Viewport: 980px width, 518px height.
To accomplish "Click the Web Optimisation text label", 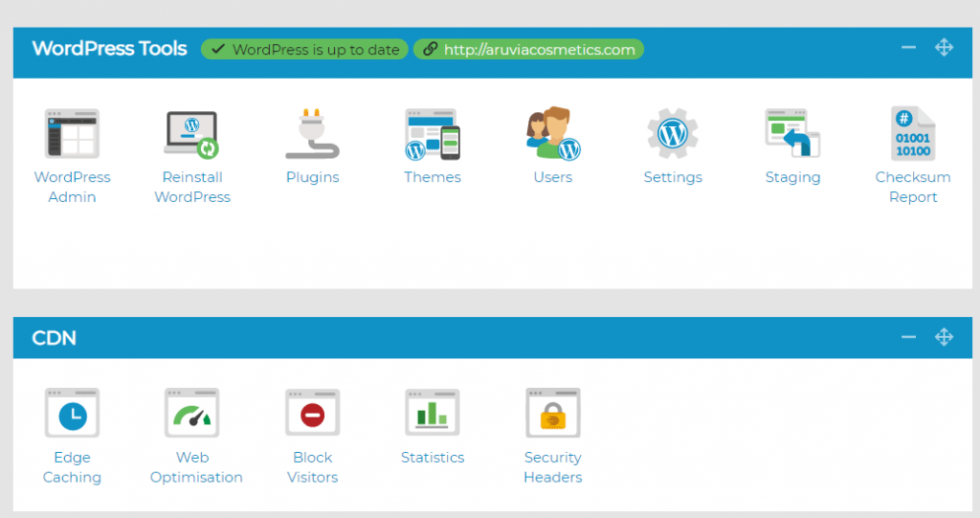I will point(195,467).
